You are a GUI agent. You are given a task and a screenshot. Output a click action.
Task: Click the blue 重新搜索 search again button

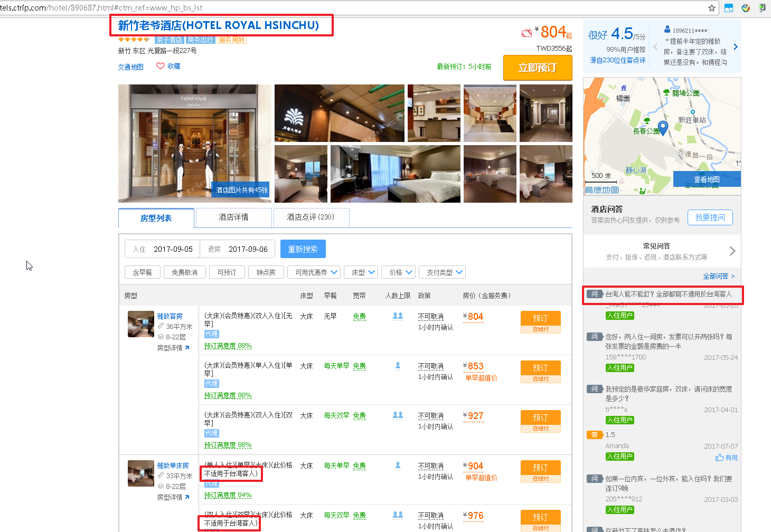pos(303,249)
